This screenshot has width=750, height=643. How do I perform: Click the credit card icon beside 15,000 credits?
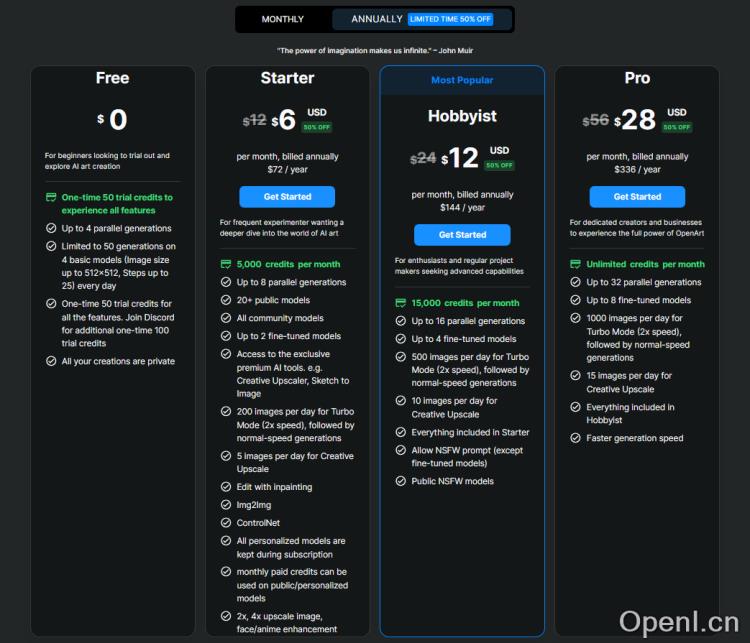pos(401,303)
